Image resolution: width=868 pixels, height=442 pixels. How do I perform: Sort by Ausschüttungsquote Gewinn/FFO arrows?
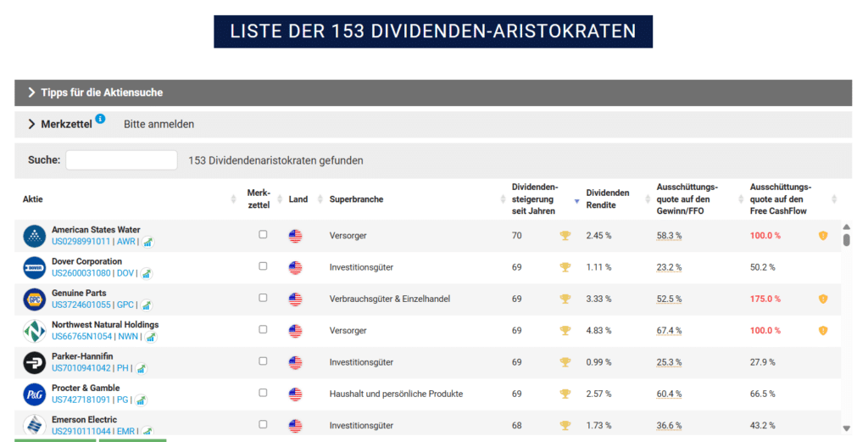(x=741, y=199)
